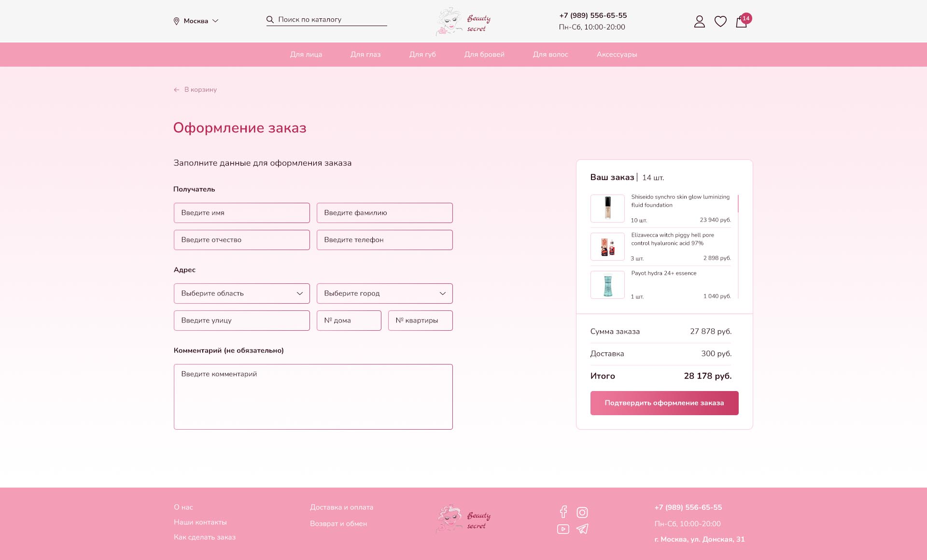This screenshot has height=560, width=927.
Task: Focus the Введите отчество field
Action: 242,240
